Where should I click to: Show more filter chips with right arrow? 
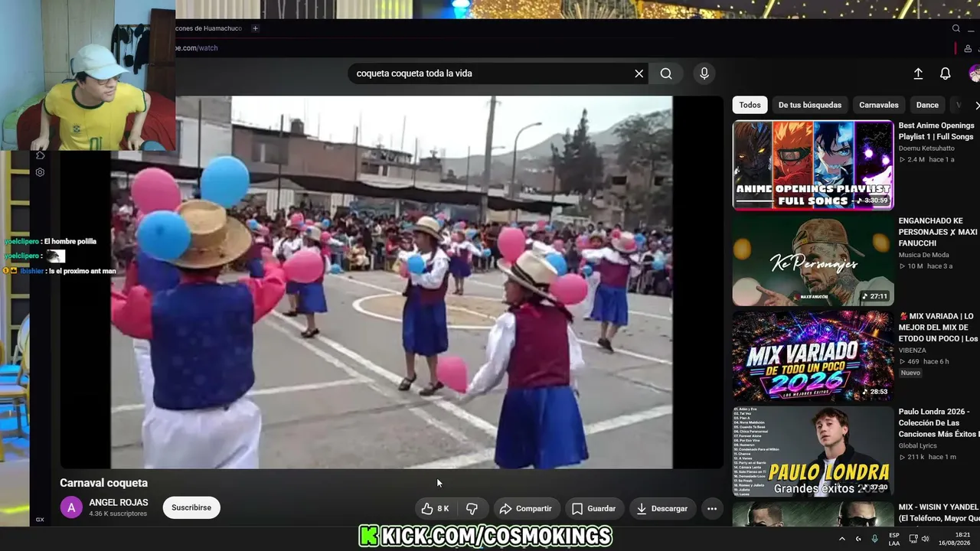(976, 105)
